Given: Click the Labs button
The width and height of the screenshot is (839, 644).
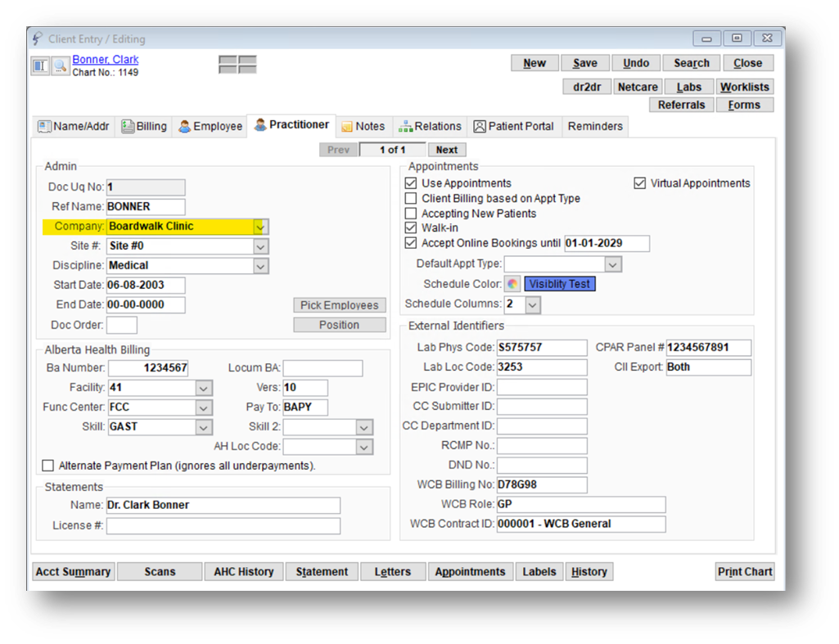Looking at the screenshot, I should click(x=688, y=88).
